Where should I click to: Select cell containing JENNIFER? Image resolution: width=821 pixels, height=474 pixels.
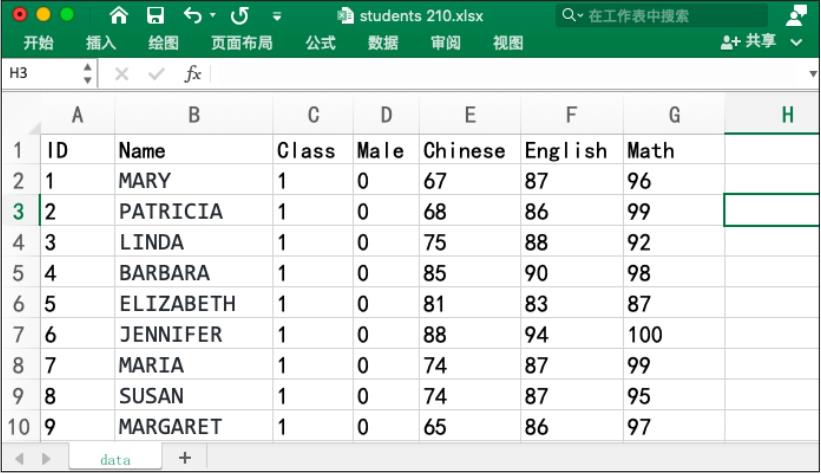[x=193, y=334]
